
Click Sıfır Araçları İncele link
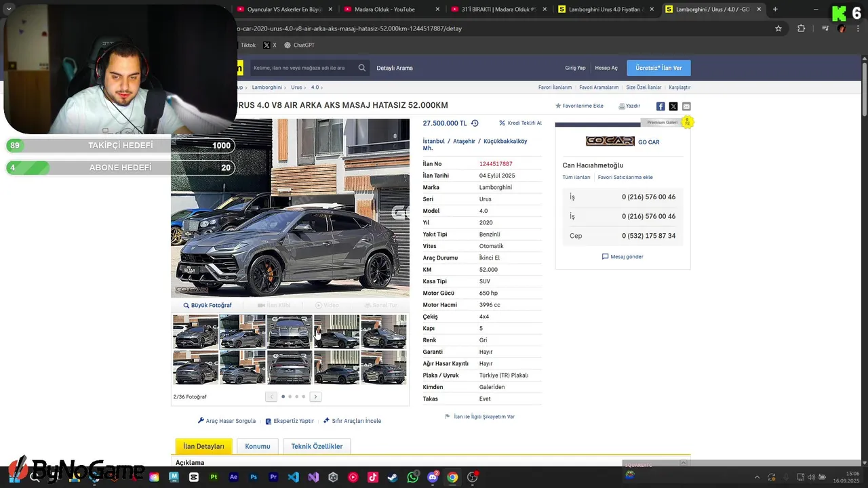point(352,421)
